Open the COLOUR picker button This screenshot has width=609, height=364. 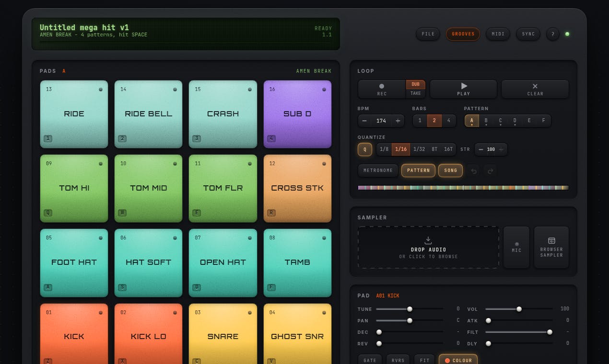tap(458, 360)
